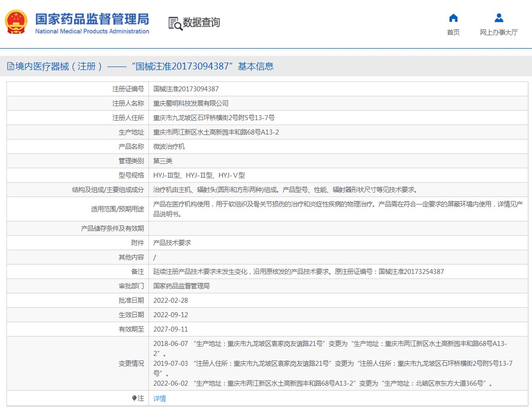This screenshot has width=532, height=408.
Task: Select effective date 2022-09-12
Action: pyautogui.click(x=171, y=315)
